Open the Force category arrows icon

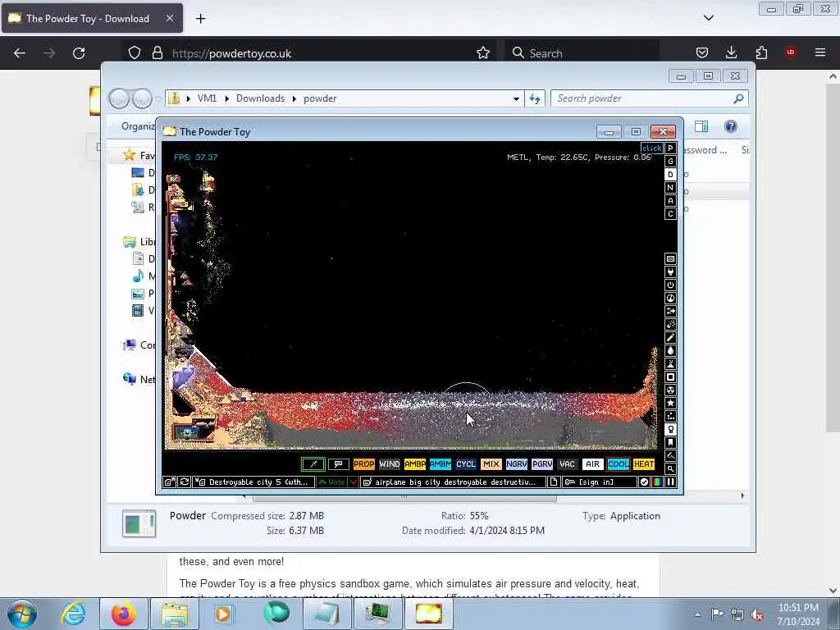[670, 311]
